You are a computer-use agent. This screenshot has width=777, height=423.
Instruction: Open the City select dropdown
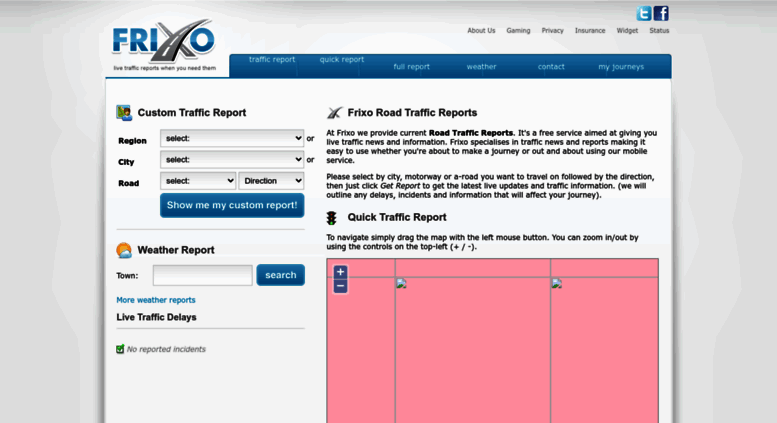click(x=232, y=159)
